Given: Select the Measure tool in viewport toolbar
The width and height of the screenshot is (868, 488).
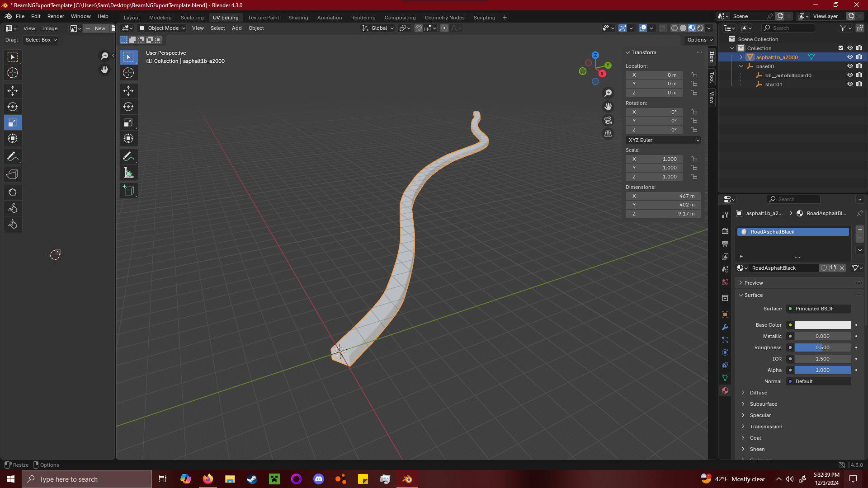Looking at the screenshot, I should [128, 173].
